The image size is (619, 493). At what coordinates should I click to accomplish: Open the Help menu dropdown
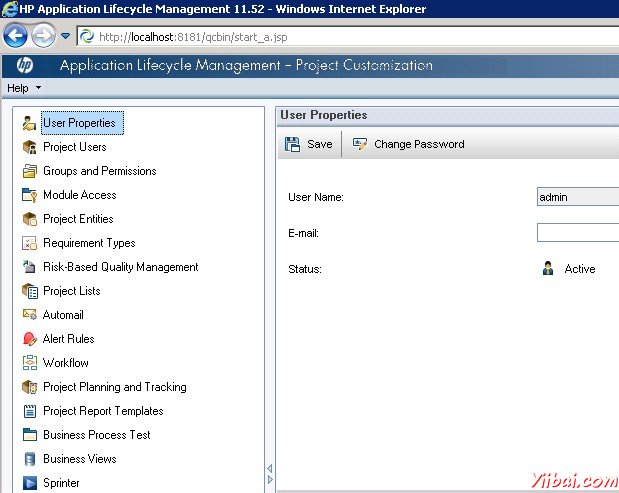[24, 88]
